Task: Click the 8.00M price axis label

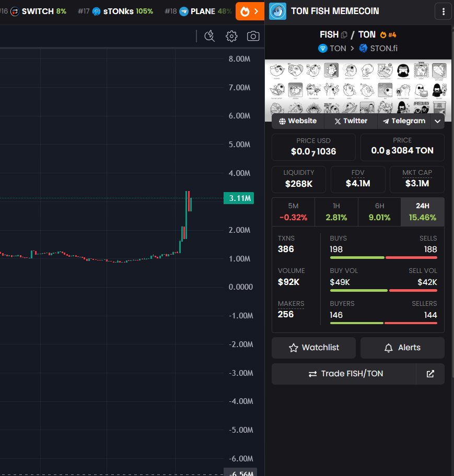Action: [239, 59]
